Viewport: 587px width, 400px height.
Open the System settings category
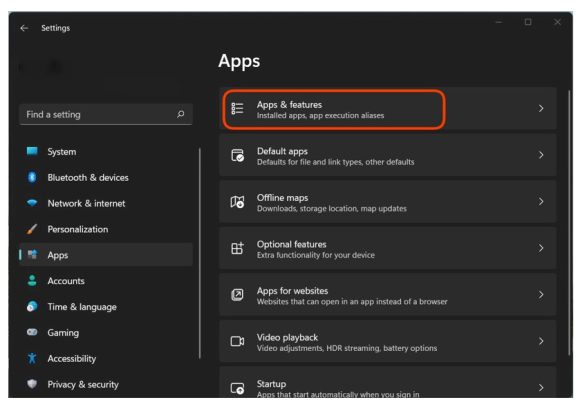pyautogui.click(x=106, y=152)
